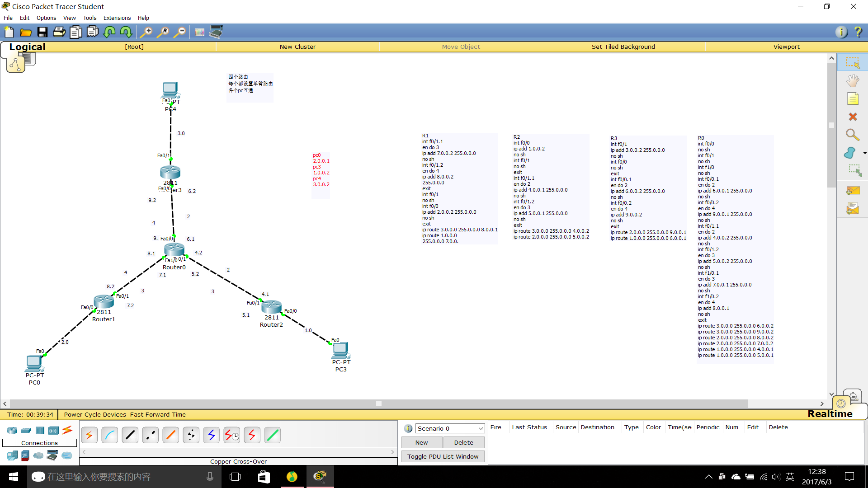Redo with the right green arrow
Image resolution: width=868 pixels, height=488 pixels.
(x=126, y=32)
